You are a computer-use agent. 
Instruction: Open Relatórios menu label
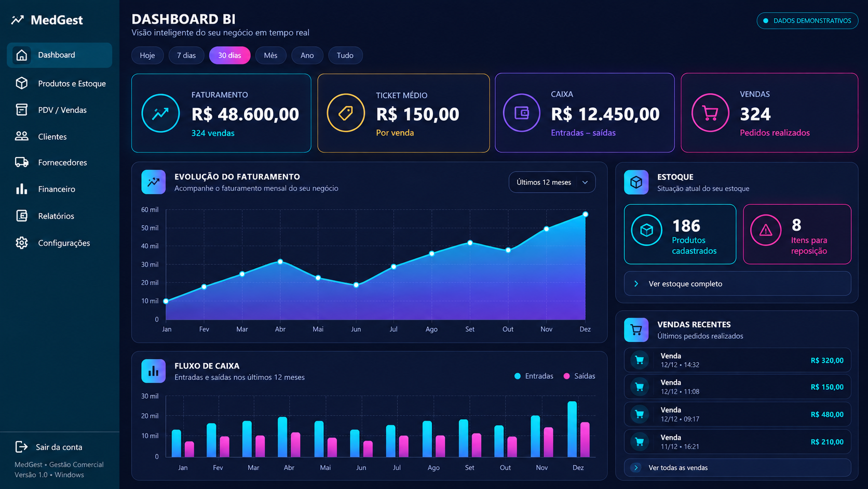pos(56,216)
